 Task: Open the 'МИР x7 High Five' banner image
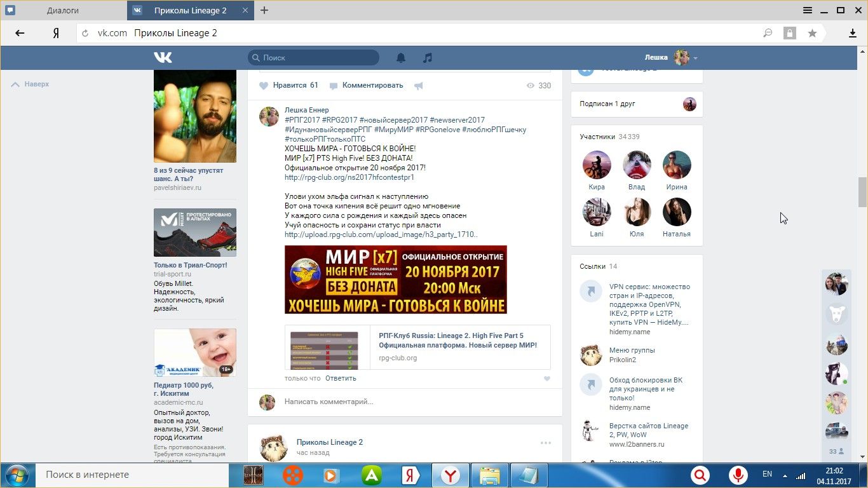[396, 280]
